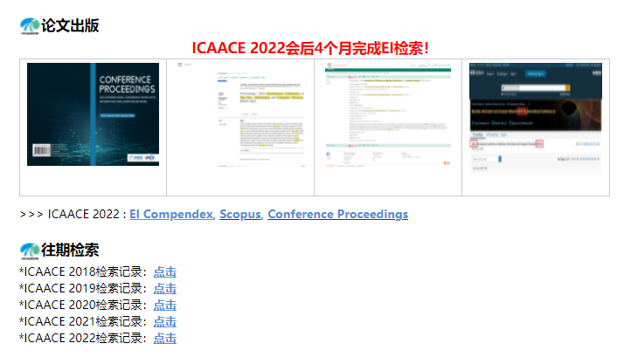Click 点击 for ICAACE 2019检索记录
This screenshot has height=364, width=624.
click(165, 289)
